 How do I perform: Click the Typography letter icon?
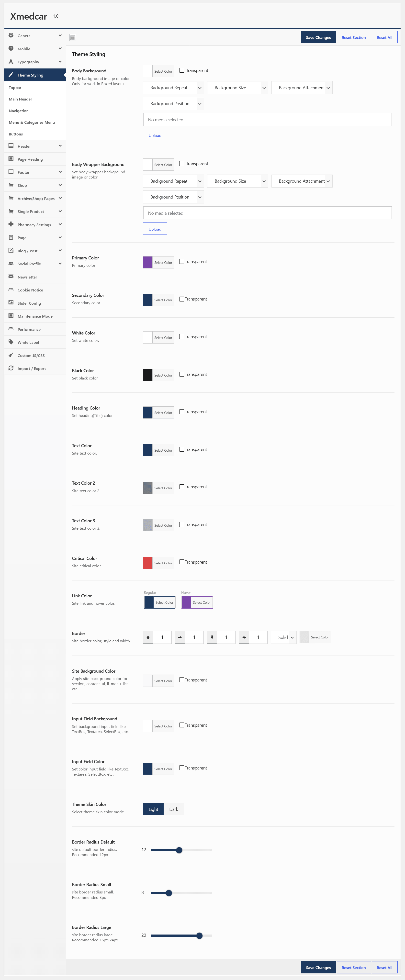coord(11,62)
